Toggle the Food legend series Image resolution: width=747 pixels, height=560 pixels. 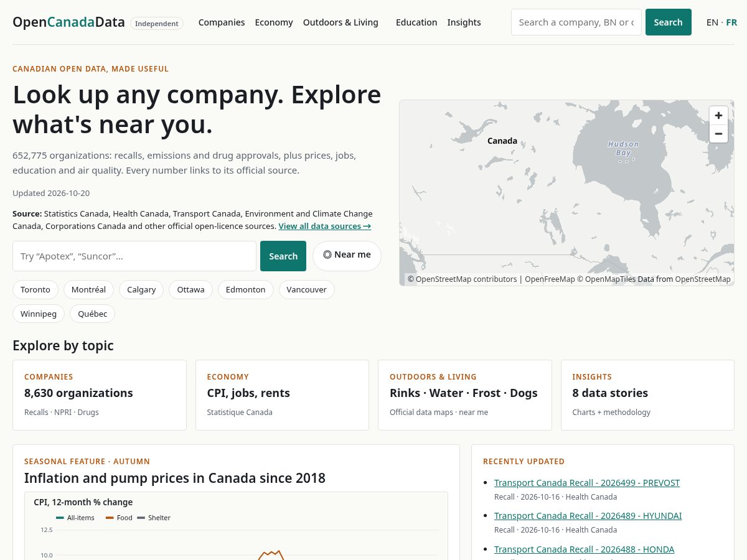point(119,518)
